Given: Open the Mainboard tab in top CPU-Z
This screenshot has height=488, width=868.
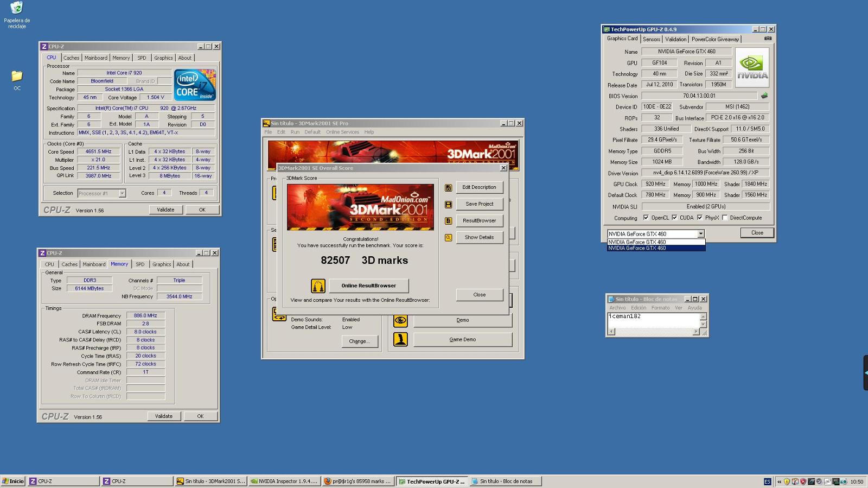Looking at the screenshot, I should 96,58.
